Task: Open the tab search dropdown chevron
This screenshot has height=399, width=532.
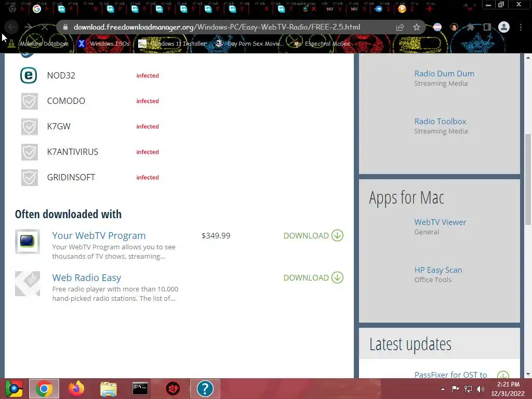Action: pyautogui.click(x=470, y=9)
